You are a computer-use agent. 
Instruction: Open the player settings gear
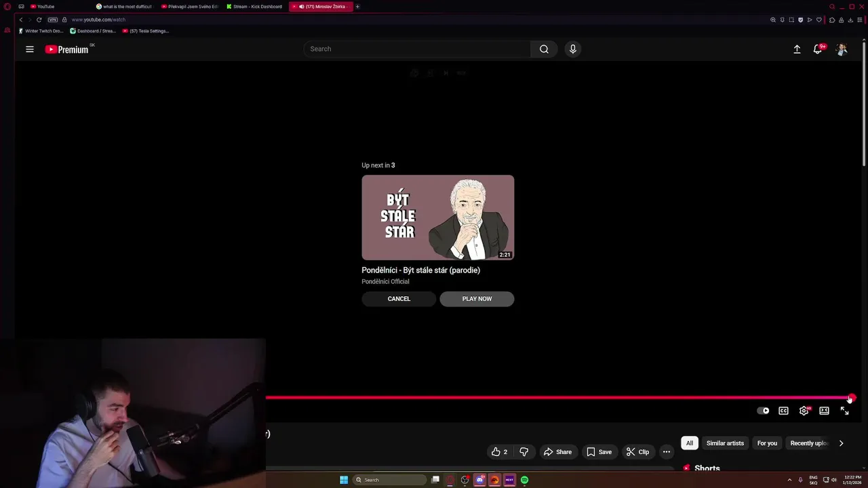coord(804,411)
